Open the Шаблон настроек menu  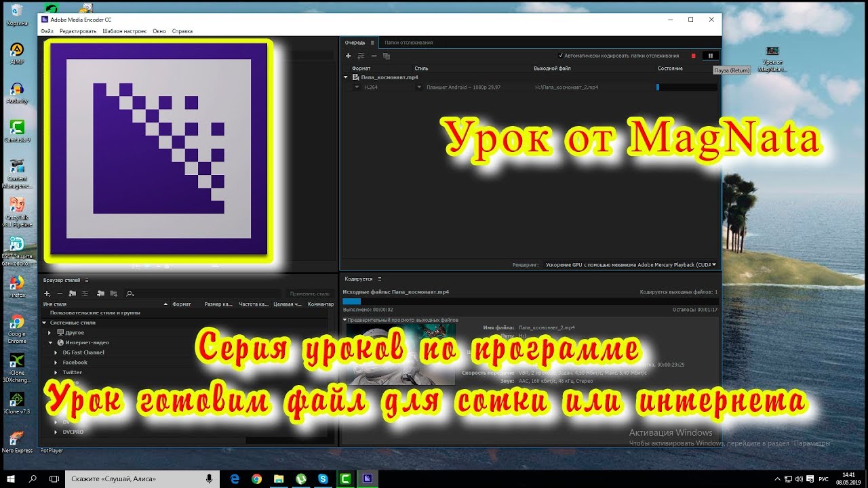click(125, 31)
